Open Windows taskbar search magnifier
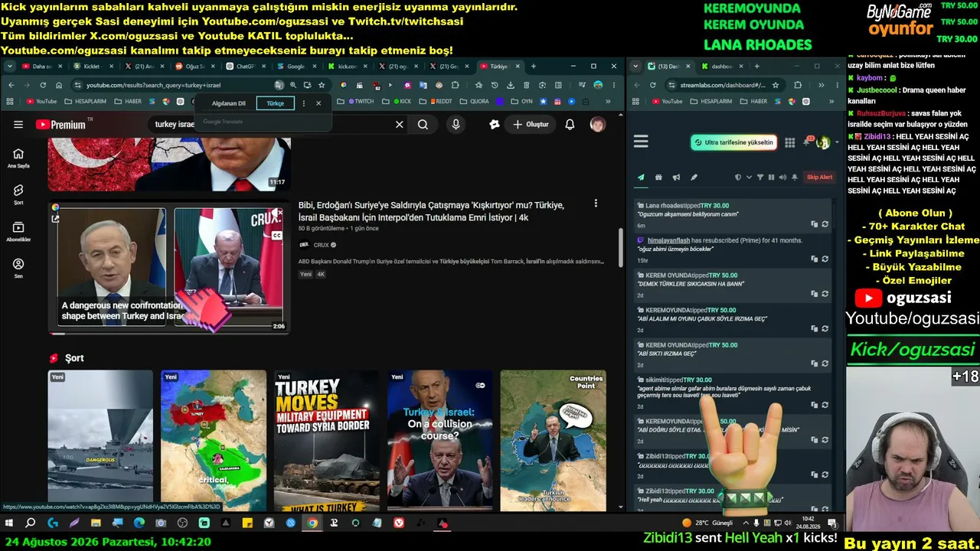 [31, 523]
